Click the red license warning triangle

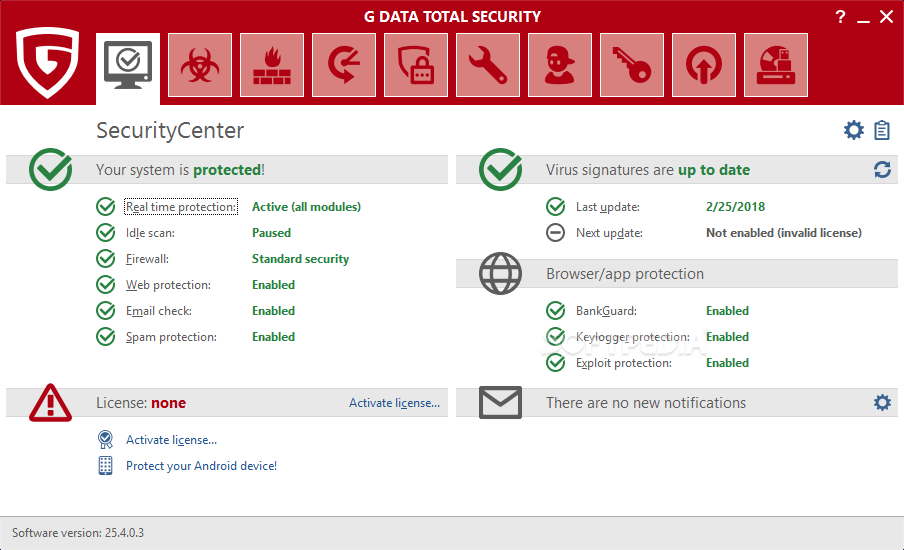(51, 402)
